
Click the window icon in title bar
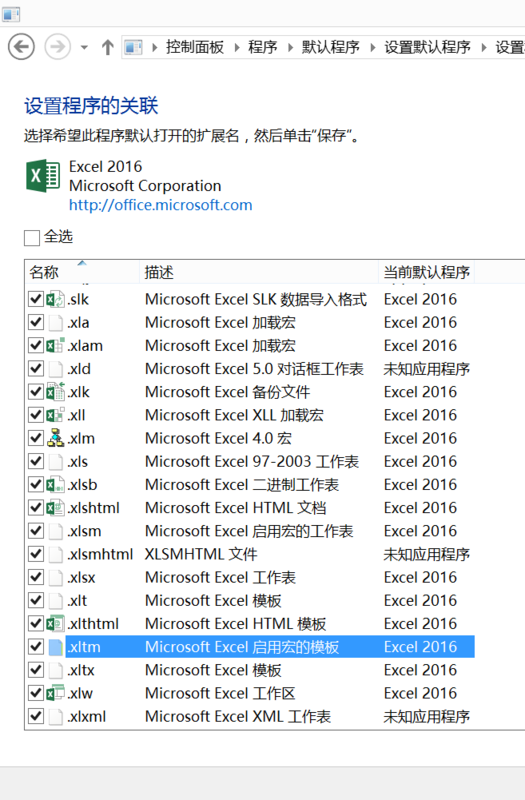pos(11,14)
